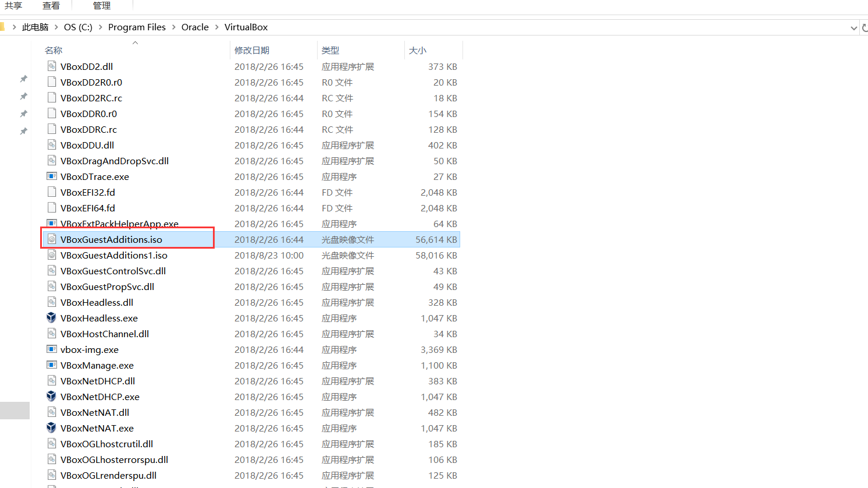Select the file named VBoxDD2RC.rc
868x488 pixels.
(x=91, y=98)
